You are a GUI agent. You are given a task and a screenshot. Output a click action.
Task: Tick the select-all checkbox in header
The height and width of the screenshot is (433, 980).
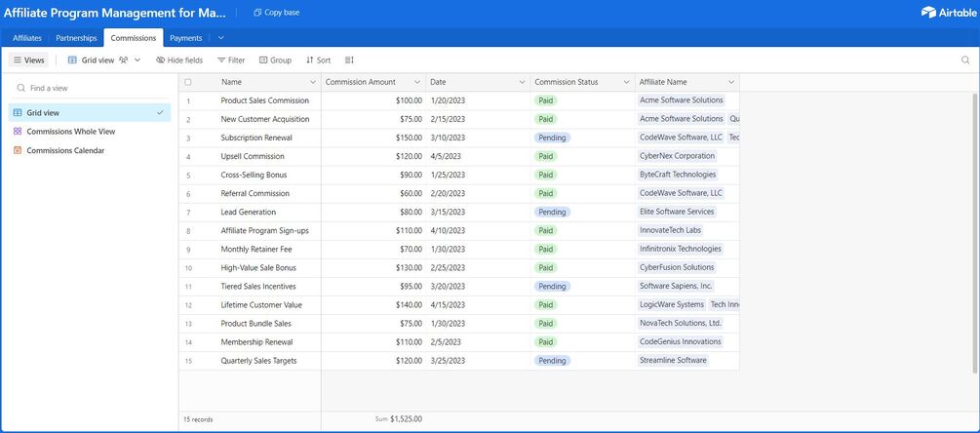tap(188, 82)
